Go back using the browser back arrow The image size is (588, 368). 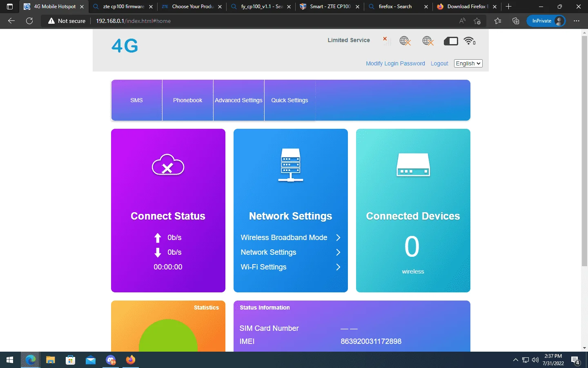point(11,21)
